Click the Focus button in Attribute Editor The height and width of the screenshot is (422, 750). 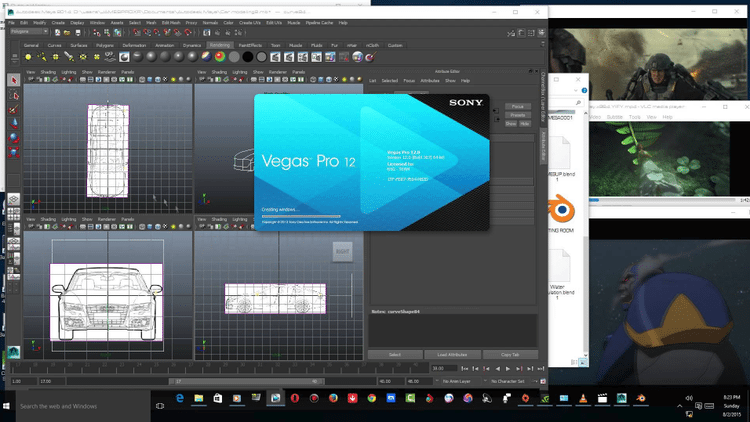click(518, 106)
